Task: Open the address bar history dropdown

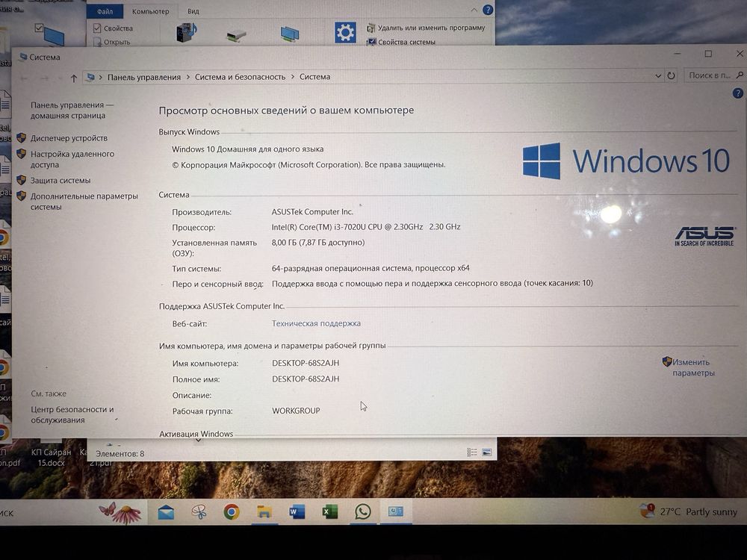Action: 658,75
